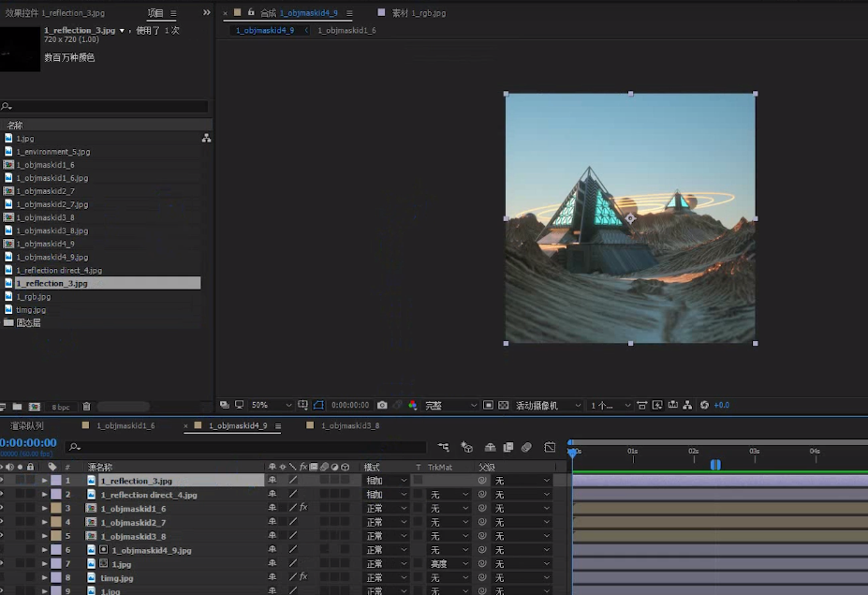
Task: Enable motion blur for the composition
Action: coord(526,448)
